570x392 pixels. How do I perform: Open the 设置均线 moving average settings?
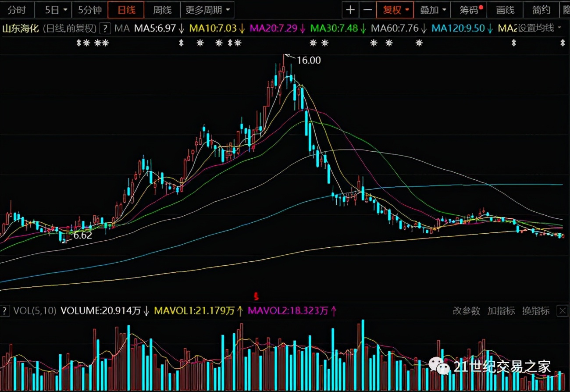tap(538, 29)
